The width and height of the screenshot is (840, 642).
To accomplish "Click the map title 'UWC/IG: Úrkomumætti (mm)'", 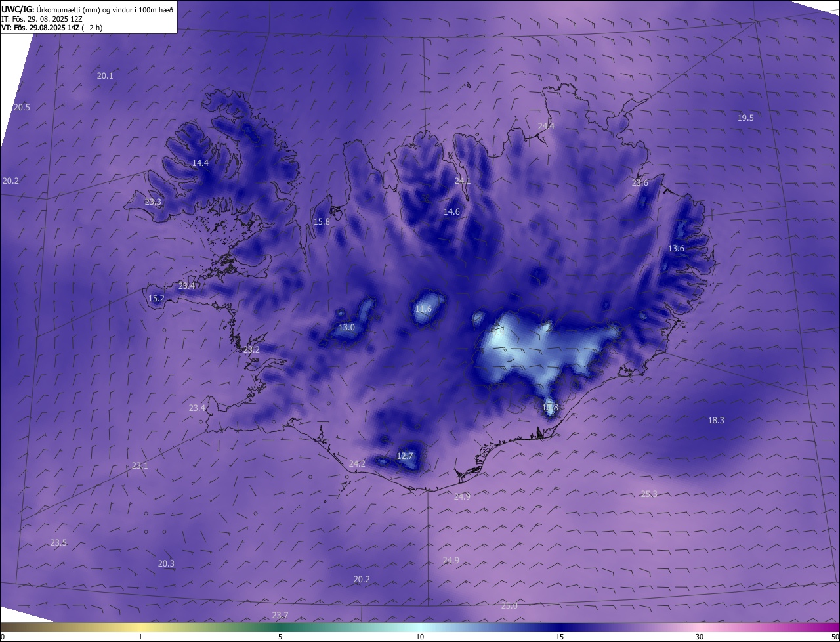I will (51, 9).
